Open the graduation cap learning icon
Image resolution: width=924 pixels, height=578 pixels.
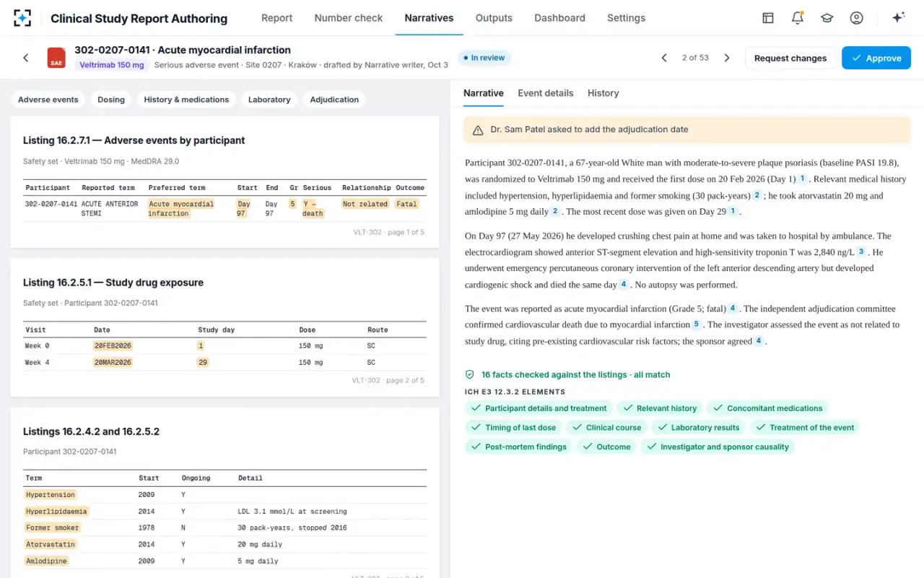[x=827, y=18]
